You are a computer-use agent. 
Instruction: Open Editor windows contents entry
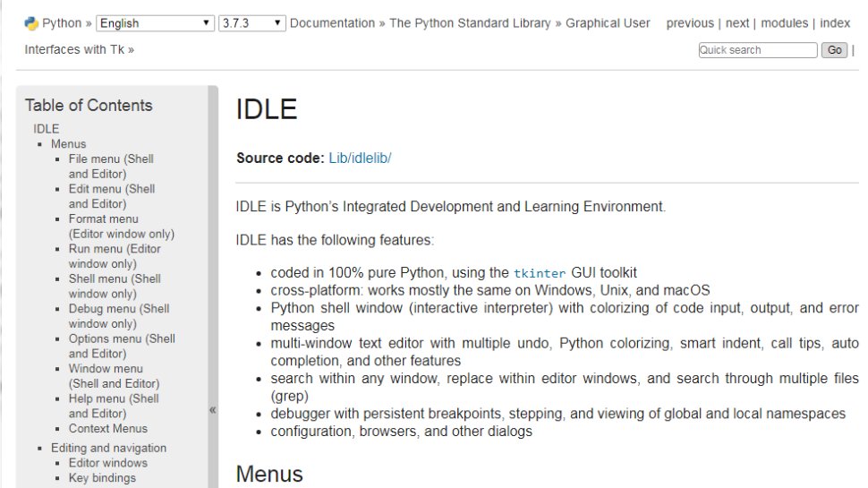[108, 463]
